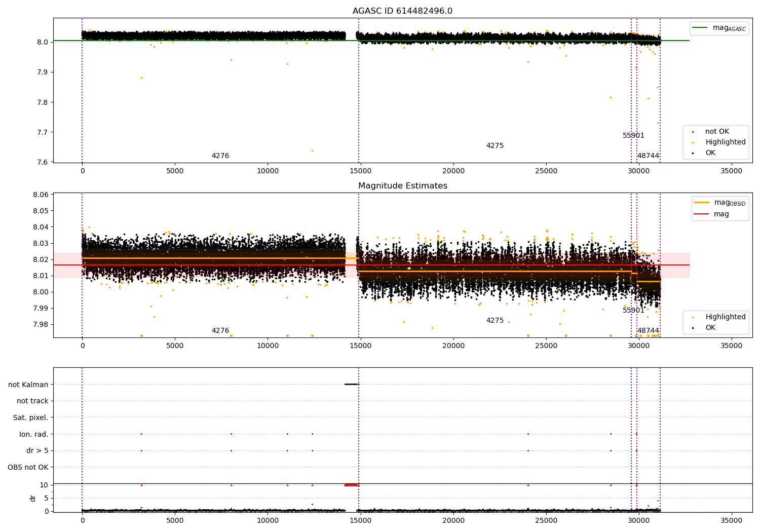
Task: Click the 'not track' row label
Action: [32, 401]
